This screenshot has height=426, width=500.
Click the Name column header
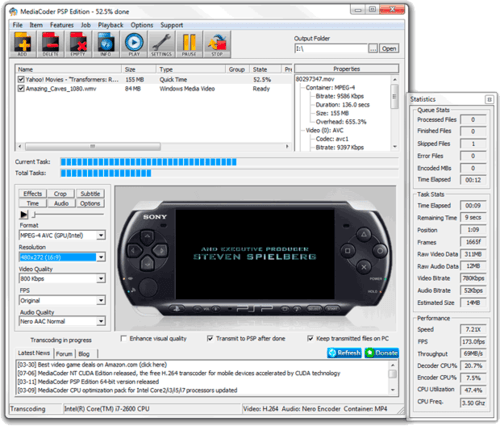69,69
